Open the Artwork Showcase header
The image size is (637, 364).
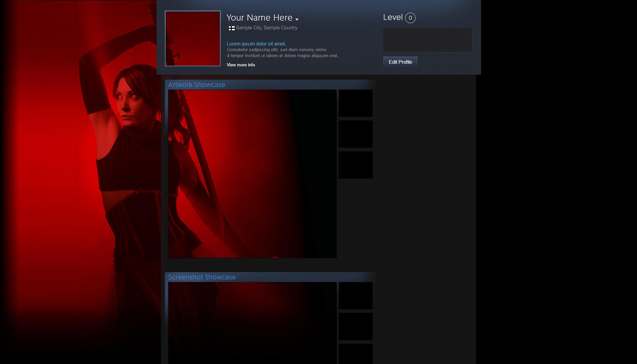[x=196, y=85]
